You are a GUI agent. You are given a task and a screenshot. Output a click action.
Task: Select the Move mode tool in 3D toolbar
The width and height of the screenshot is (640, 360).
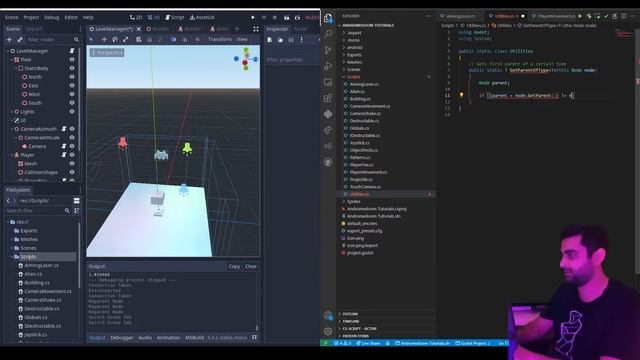point(104,40)
